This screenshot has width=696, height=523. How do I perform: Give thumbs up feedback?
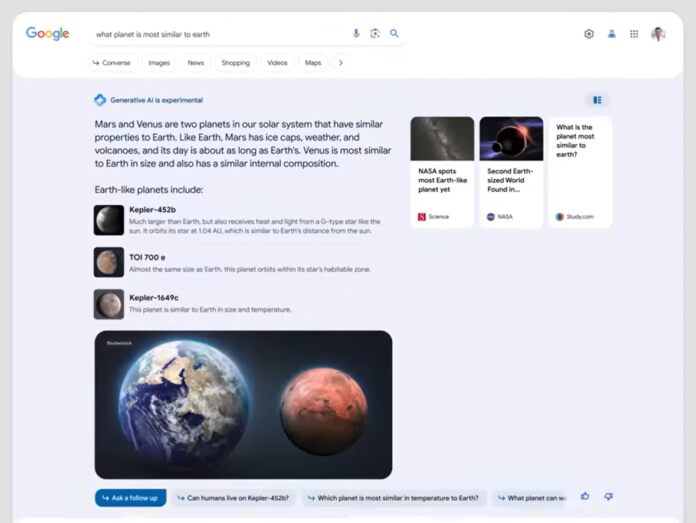pos(585,496)
